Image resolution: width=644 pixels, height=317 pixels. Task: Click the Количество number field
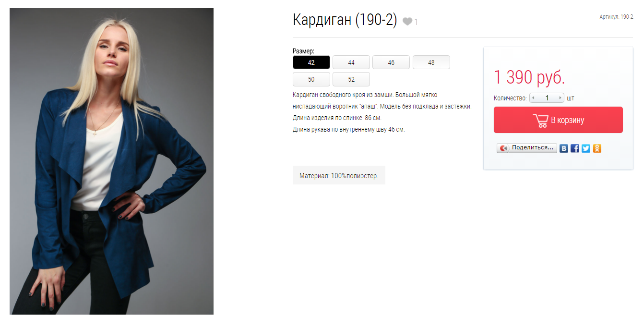coord(547,98)
